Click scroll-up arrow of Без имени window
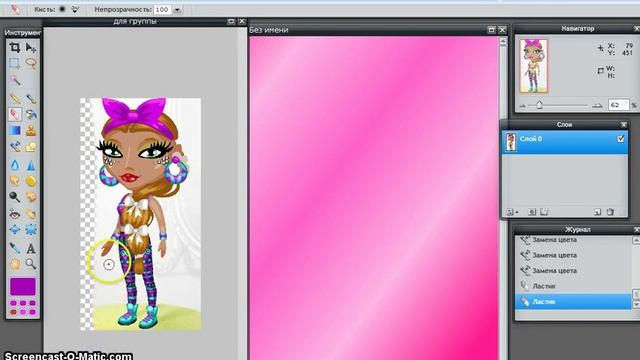This screenshot has height=360, width=640. point(503,41)
